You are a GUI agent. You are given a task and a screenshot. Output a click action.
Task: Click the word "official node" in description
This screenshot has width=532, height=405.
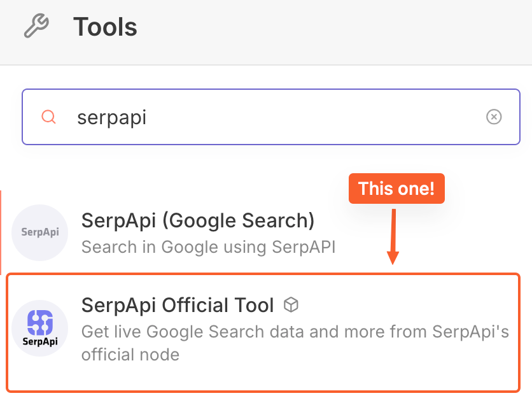[x=130, y=354]
